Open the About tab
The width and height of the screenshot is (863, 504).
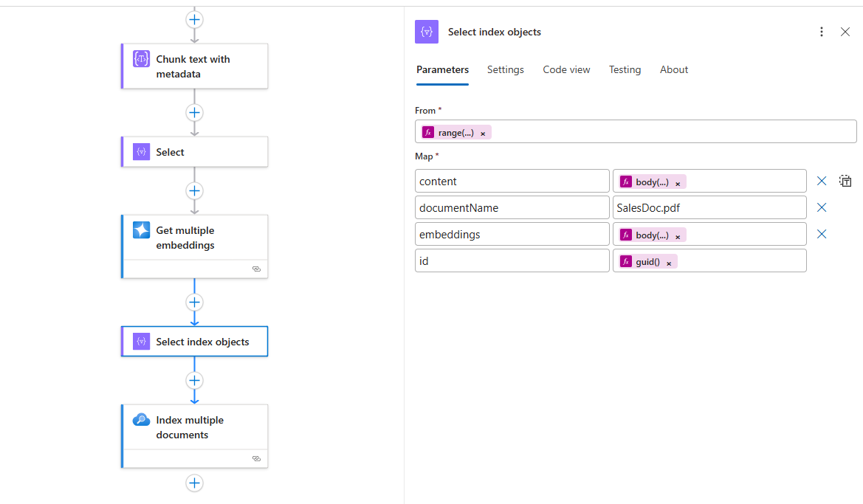click(x=673, y=69)
